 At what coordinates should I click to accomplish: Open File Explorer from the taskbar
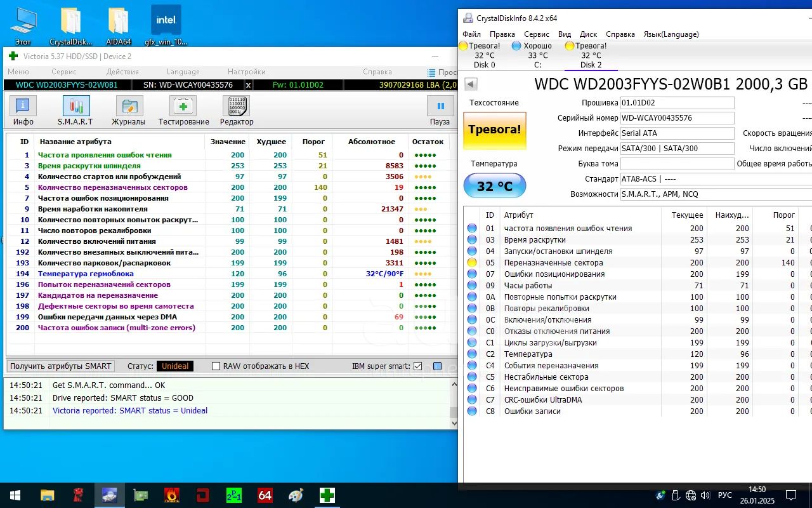point(47,495)
